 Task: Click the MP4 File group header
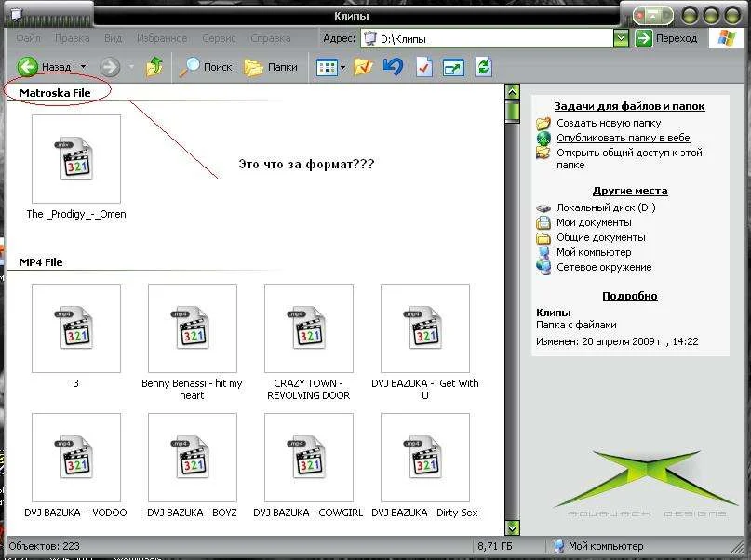click(x=41, y=262)
